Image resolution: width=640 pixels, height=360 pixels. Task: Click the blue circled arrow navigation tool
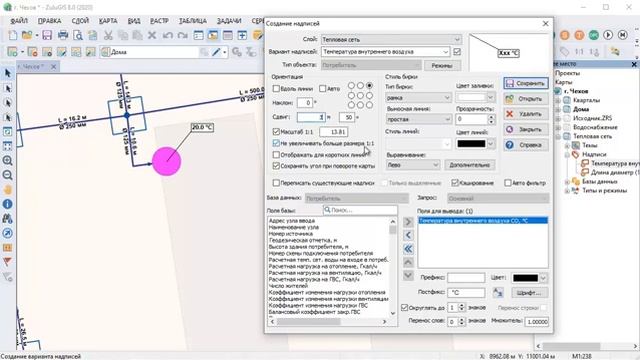[x=7, y=233]
